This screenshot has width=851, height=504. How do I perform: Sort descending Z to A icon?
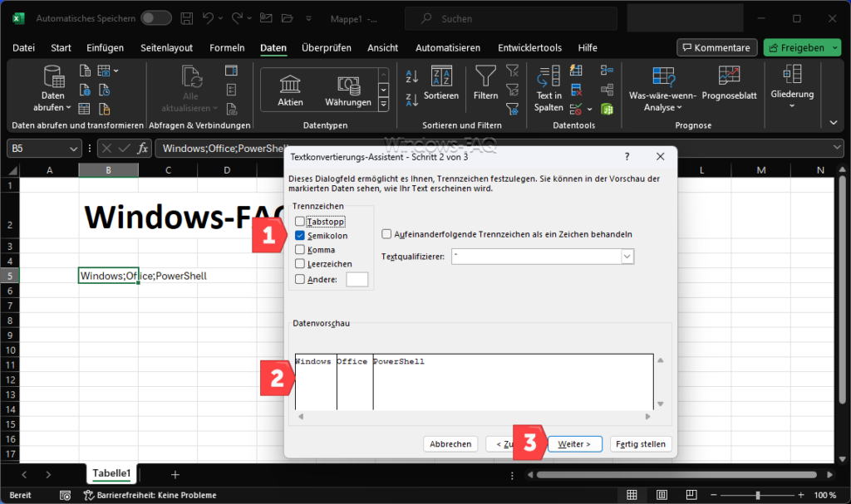click(412, 100)
